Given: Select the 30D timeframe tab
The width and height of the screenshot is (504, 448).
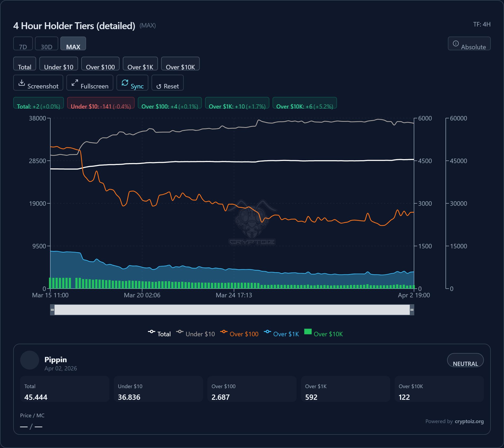Looking at the screenshot, I should click(x=47, y=44).
